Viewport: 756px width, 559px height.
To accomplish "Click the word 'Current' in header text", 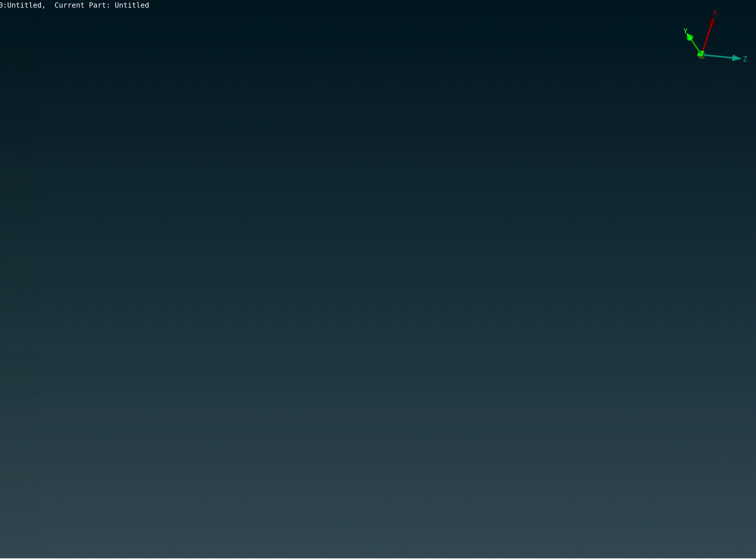I will (69, 5).
